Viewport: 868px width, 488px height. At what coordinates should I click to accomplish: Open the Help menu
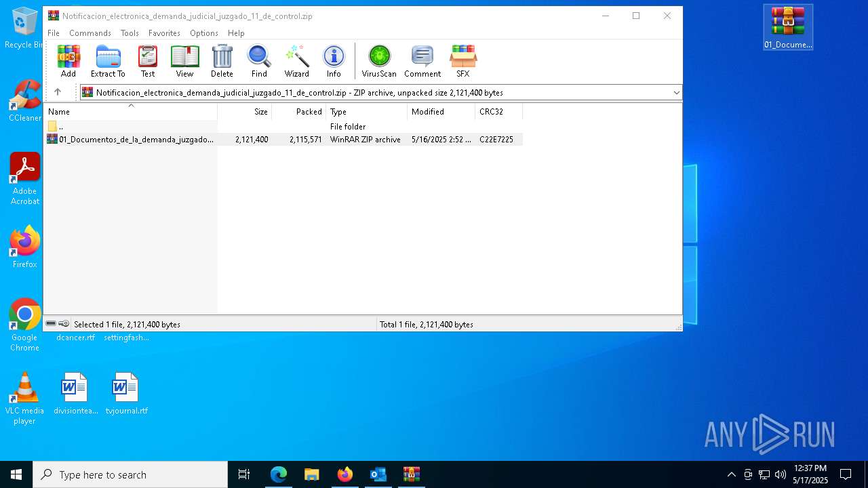pyautogui.click(x=236, y=33)
